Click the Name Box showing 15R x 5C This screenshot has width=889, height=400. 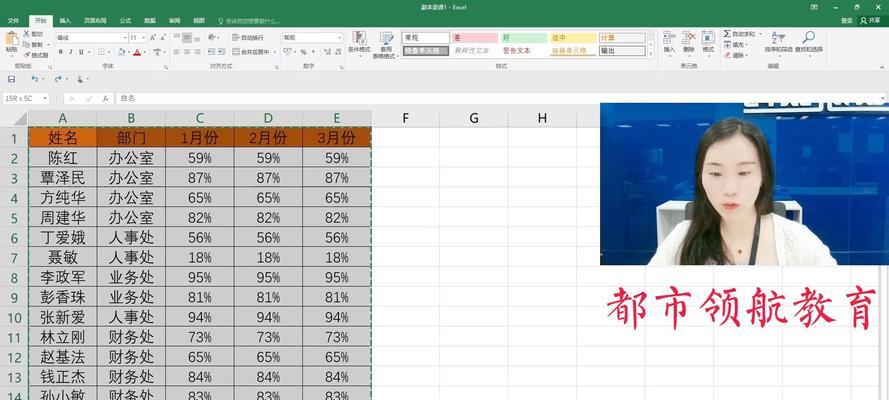coord(26,99)
